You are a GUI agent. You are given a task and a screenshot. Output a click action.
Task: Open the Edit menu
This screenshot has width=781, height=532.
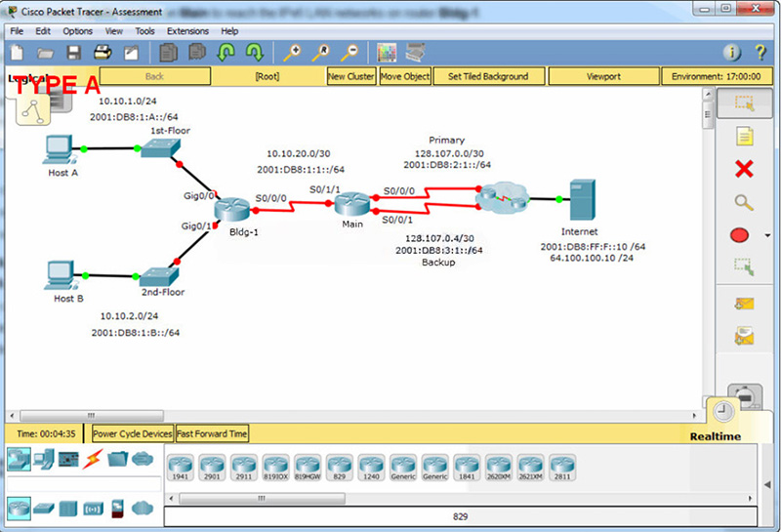click(x=43, y=31)
